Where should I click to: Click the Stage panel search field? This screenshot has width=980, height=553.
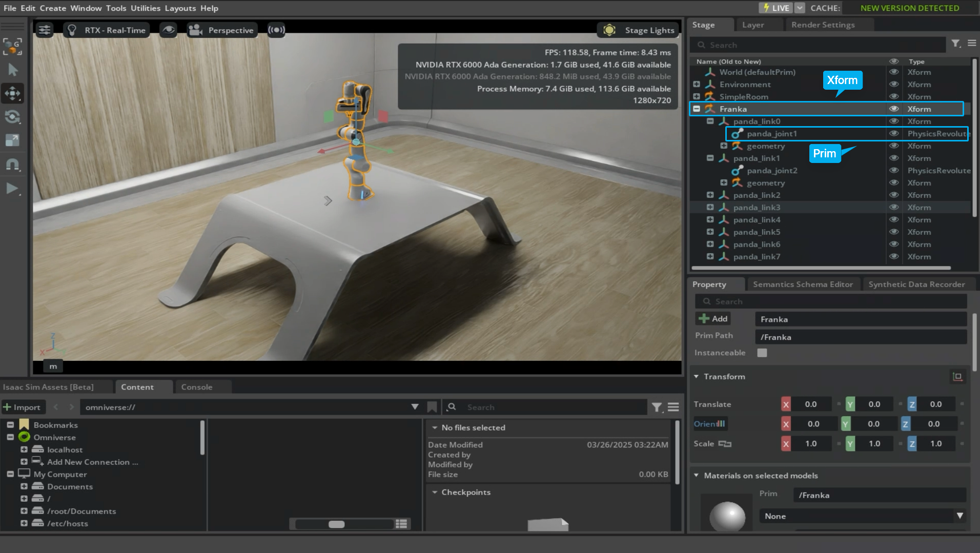point(818,45)
